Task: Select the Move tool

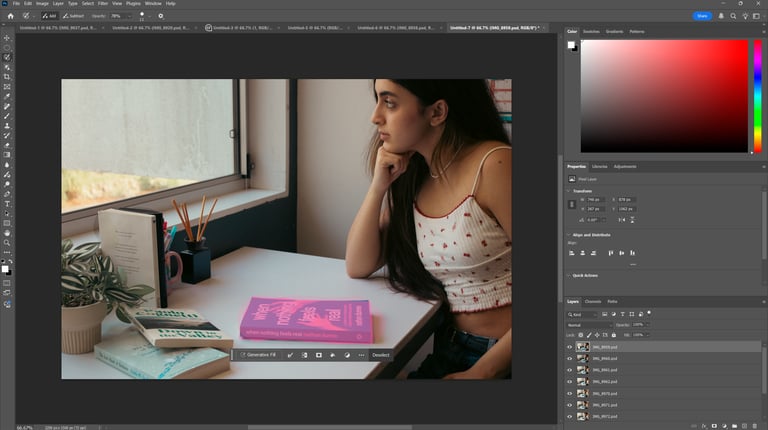Action: point(7,38)
